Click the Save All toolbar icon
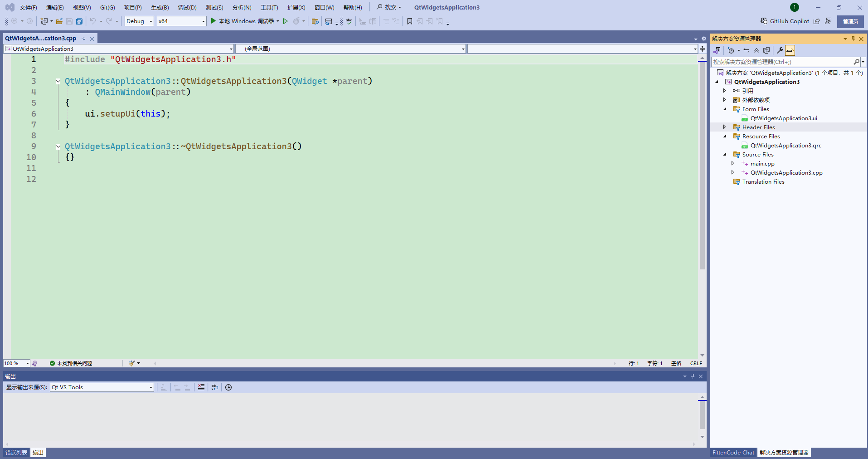 [79, 21]
